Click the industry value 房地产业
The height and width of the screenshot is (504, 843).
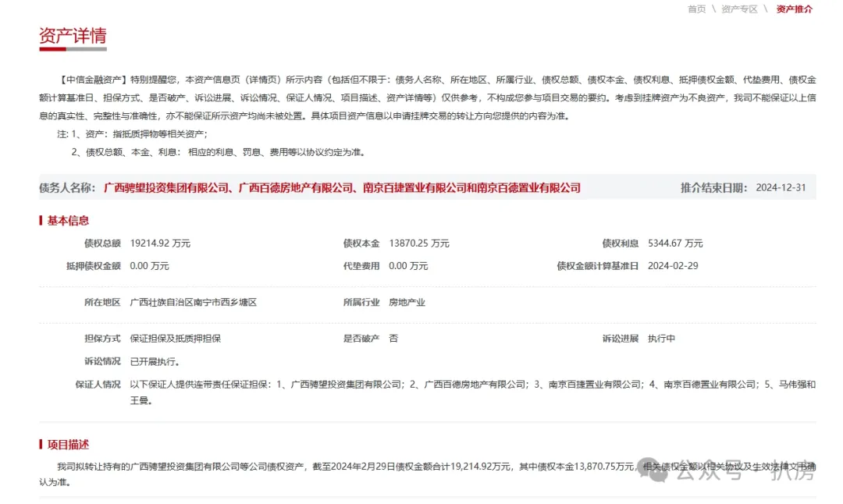pos(407,303)
